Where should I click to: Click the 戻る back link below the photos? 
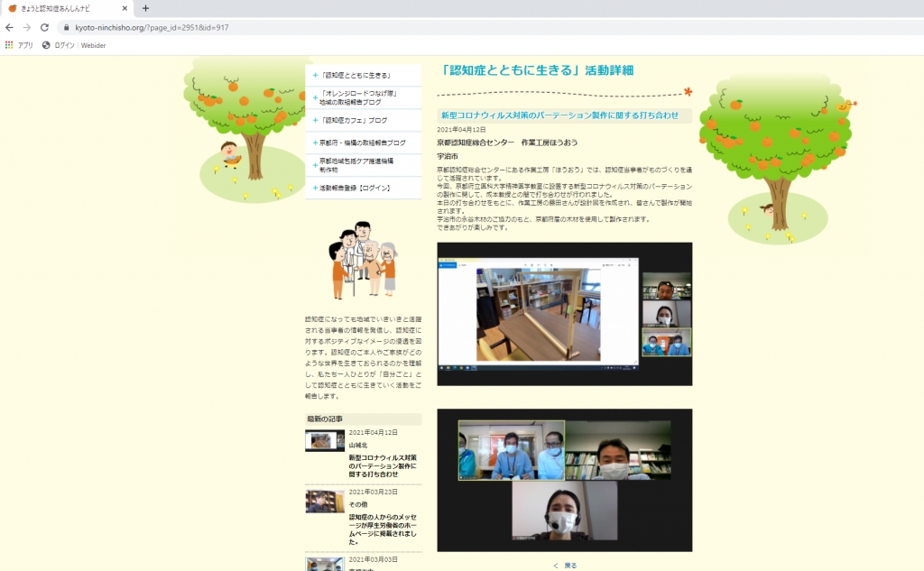(566, 565)
